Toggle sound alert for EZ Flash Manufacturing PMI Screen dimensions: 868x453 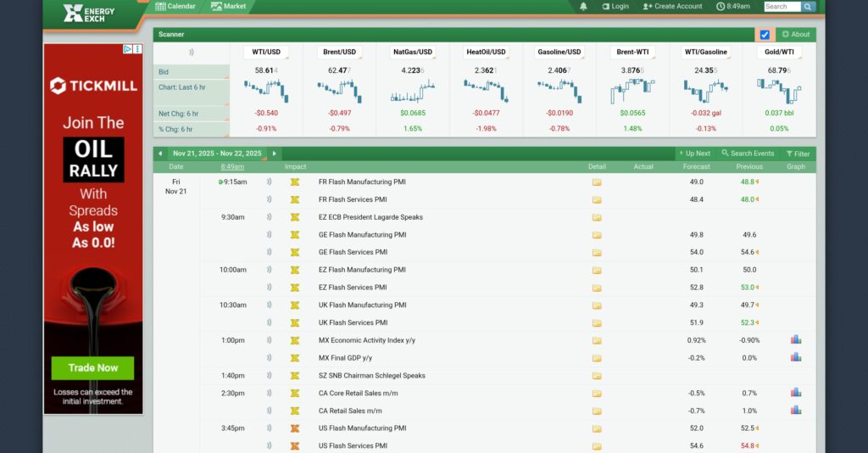coord(269,270)
